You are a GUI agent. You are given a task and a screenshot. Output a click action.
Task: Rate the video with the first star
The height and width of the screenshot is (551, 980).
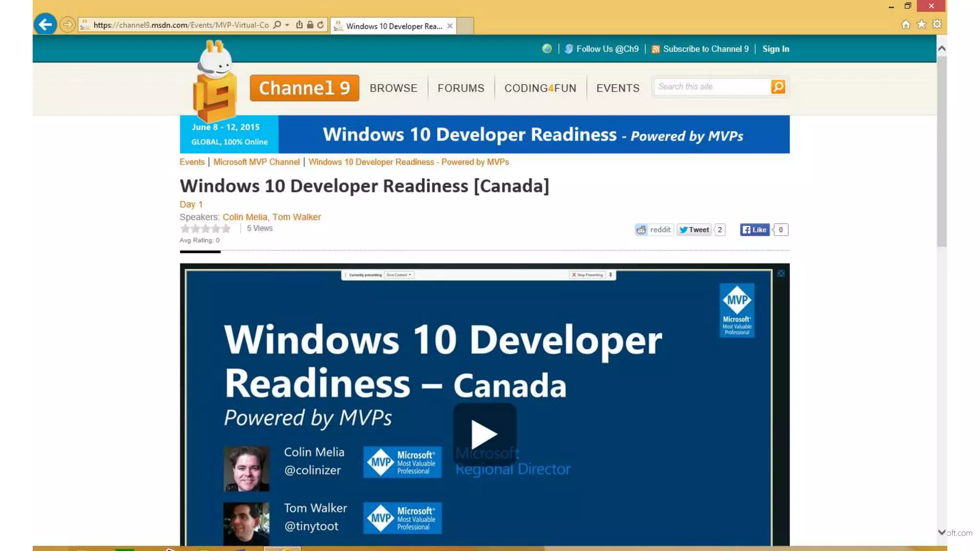[x=185, y=229]
